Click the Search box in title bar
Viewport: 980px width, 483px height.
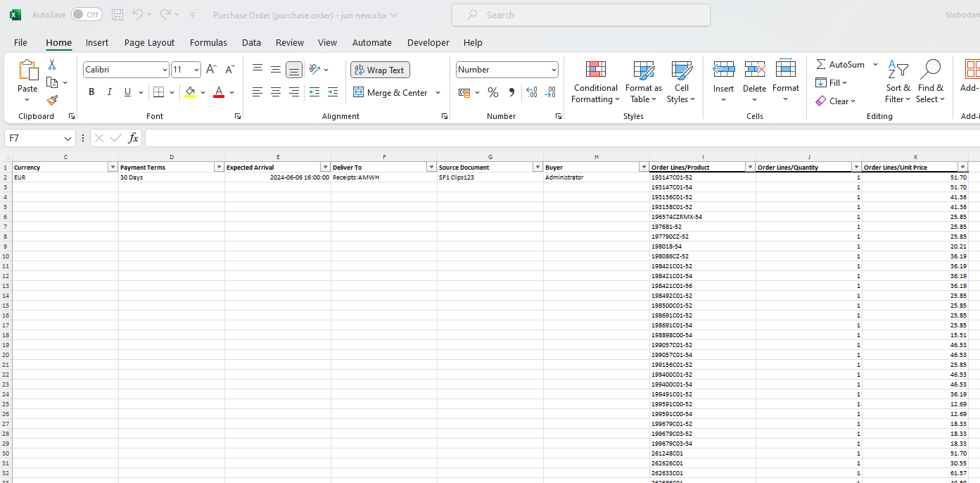click(580, 15)
